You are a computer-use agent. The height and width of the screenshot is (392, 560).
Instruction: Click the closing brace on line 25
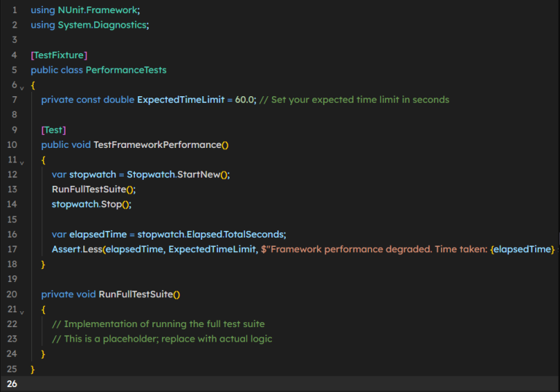click(33, 369)
